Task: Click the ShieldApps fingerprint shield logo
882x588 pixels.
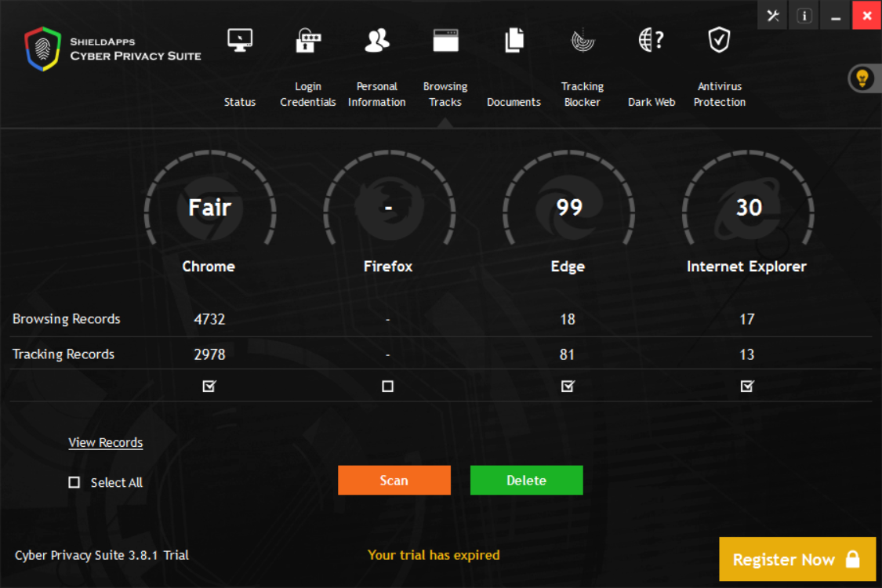Action: (x=43, y=49)
